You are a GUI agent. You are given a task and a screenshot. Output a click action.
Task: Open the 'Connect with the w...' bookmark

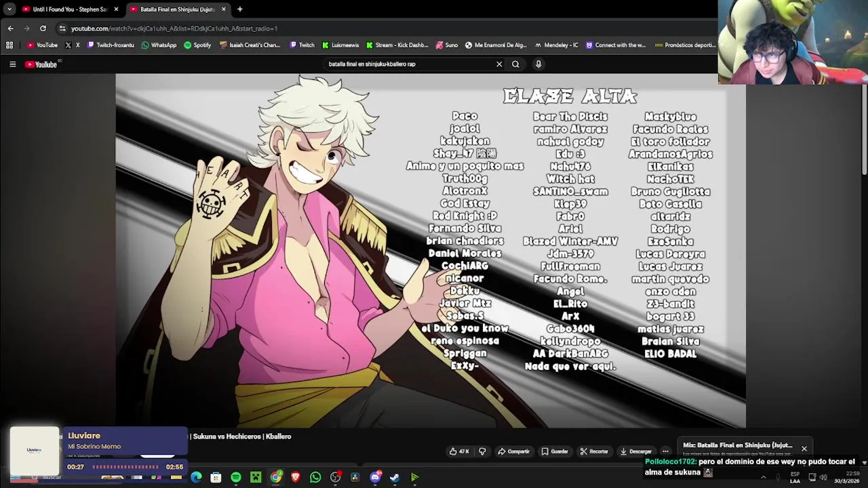click(616, 45)
